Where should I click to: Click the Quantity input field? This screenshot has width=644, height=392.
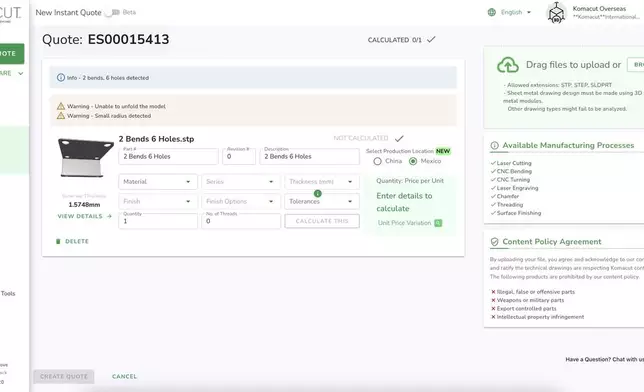(158, 221)
